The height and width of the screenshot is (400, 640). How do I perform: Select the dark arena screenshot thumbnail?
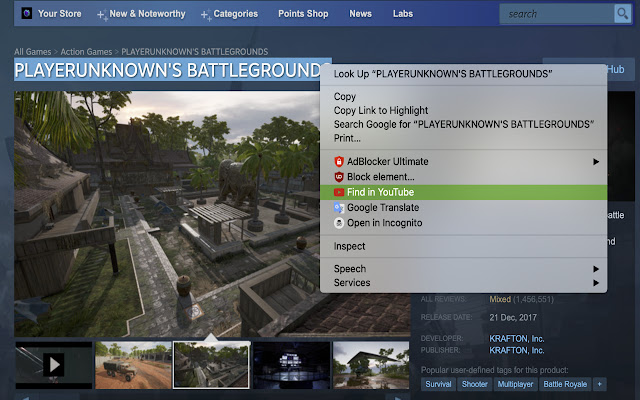coord(291,364)
